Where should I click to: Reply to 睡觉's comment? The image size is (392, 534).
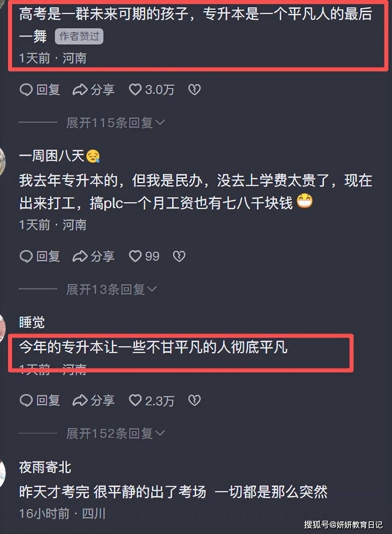(x=40, y=400)
